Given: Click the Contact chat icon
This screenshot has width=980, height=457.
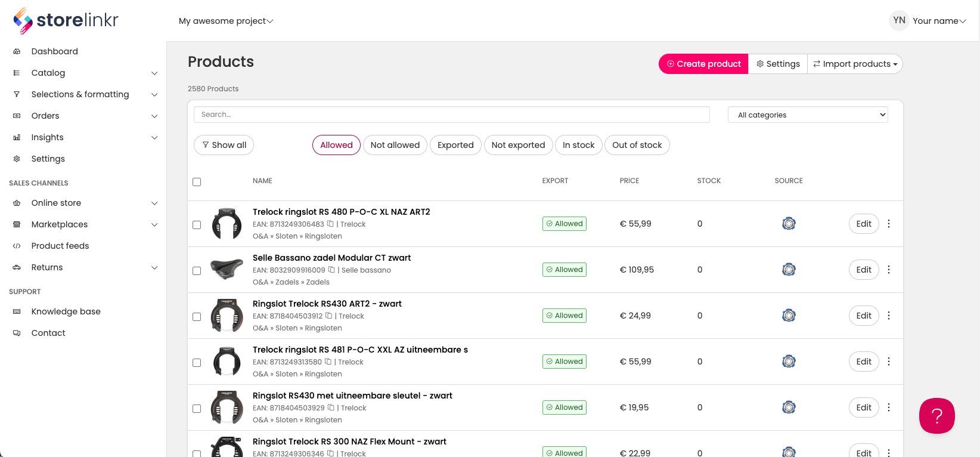Looking at the screenshot, I should [x=17, y=333].
